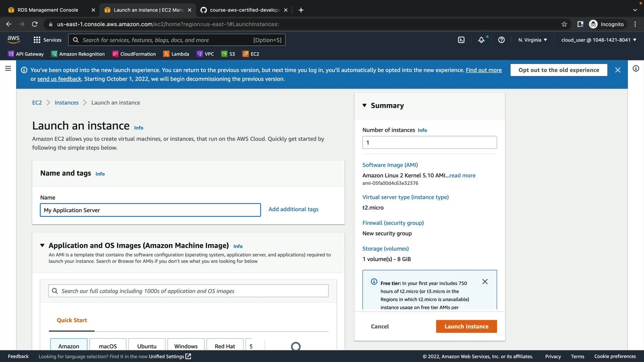Collapse Application and OS Images section
The width and height of the screenshot is (644, 362).
42,245
